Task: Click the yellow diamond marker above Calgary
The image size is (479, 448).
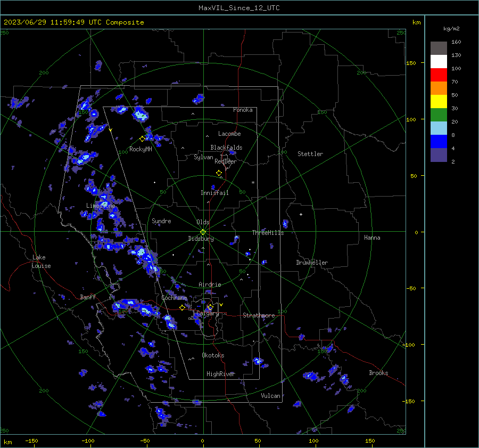Action: tap(210, 307)
